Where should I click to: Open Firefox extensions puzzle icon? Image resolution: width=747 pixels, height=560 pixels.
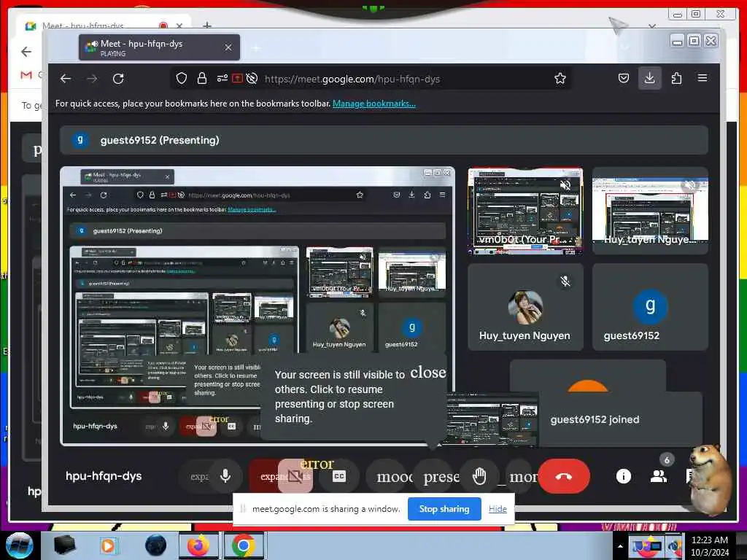[676, 78]
